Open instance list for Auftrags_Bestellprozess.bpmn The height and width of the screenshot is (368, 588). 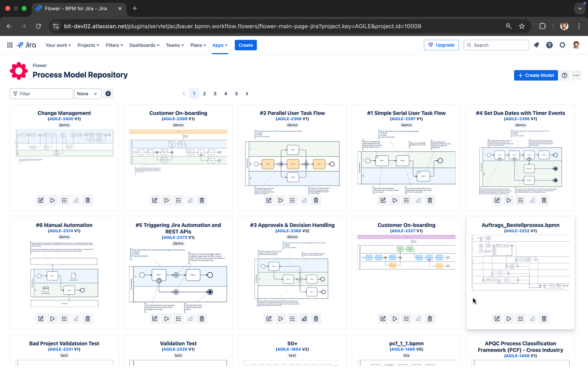(x=521, y=319)
